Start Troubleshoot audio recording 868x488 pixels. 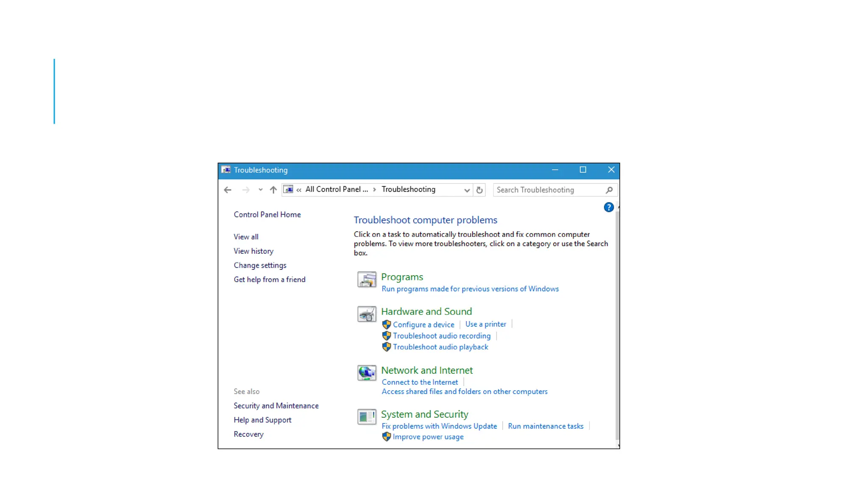pyautogui.click(x=442, y=336)
